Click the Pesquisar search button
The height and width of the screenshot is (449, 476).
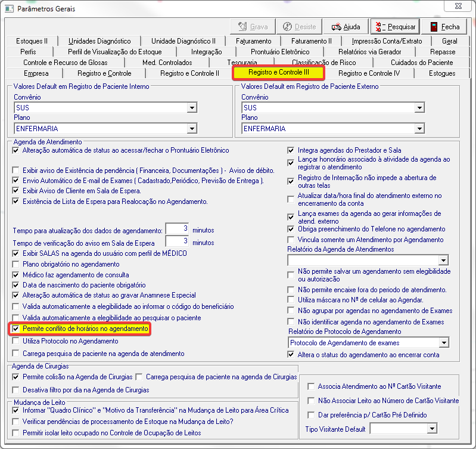[395, 27]
